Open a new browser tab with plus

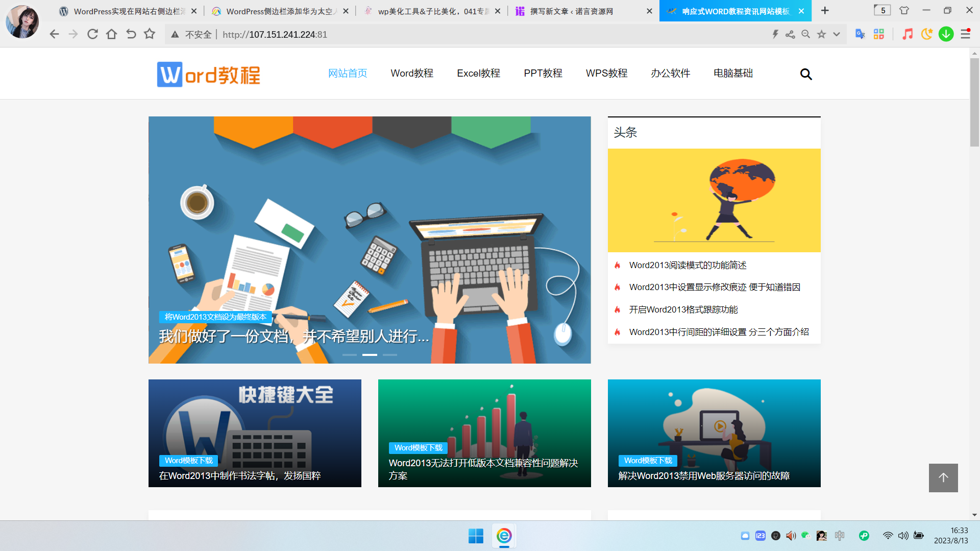coord(825,10)
